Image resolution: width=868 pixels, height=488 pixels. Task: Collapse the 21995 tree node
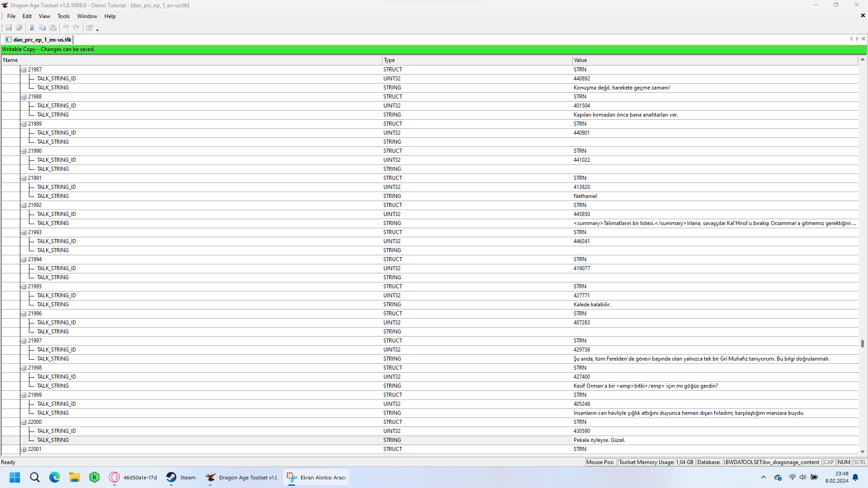click(x=24, y=287)
